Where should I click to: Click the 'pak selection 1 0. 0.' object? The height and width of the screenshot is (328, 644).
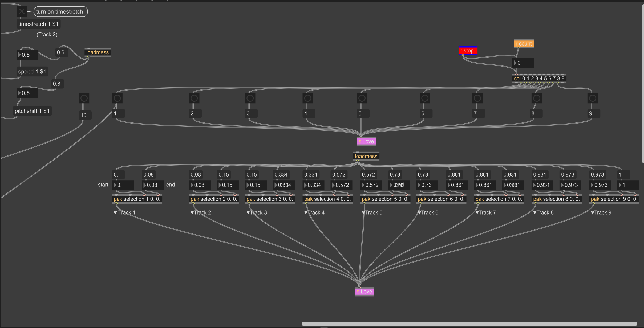click(x=137, y=199)
